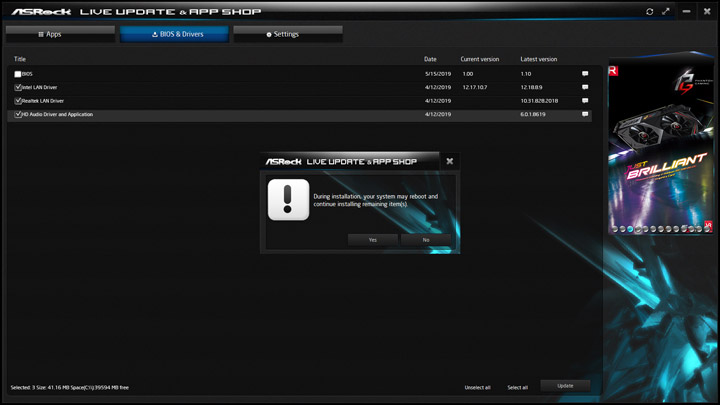This screenshot has width=720, height=405.
Task: Open the comment icon for BIOS row
Action: pos(585,73)
